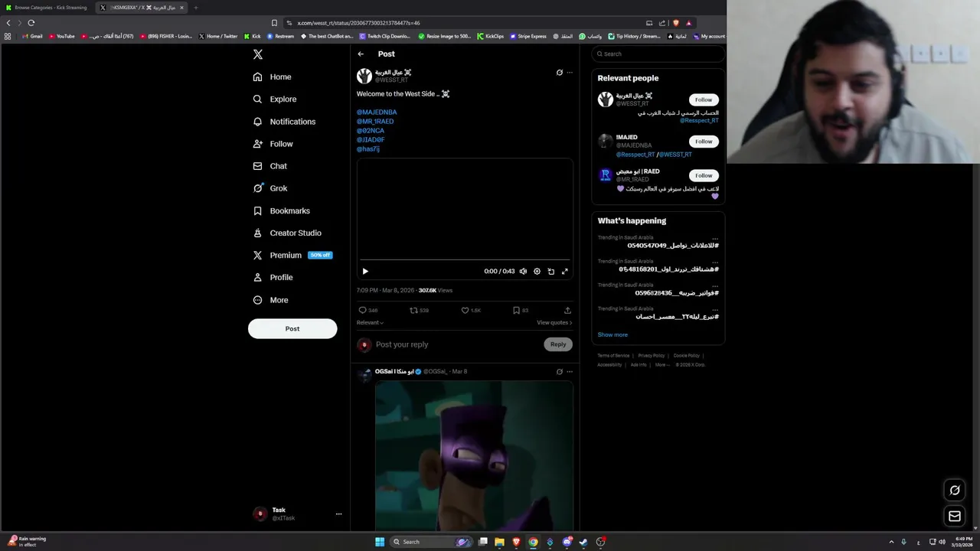Share the post using the upload icon
This screenshot has width=980, height=551.
pyautogui.click(x=567, y=310)
